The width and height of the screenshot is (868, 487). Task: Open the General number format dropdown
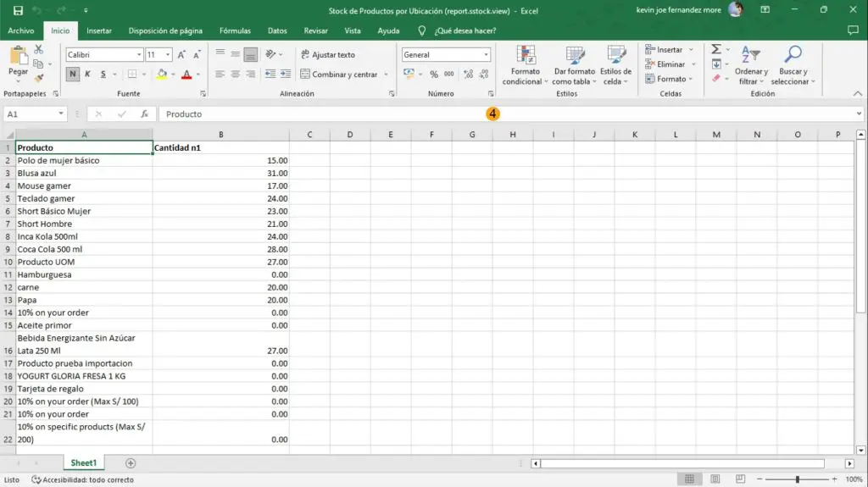tap(486, 55)
